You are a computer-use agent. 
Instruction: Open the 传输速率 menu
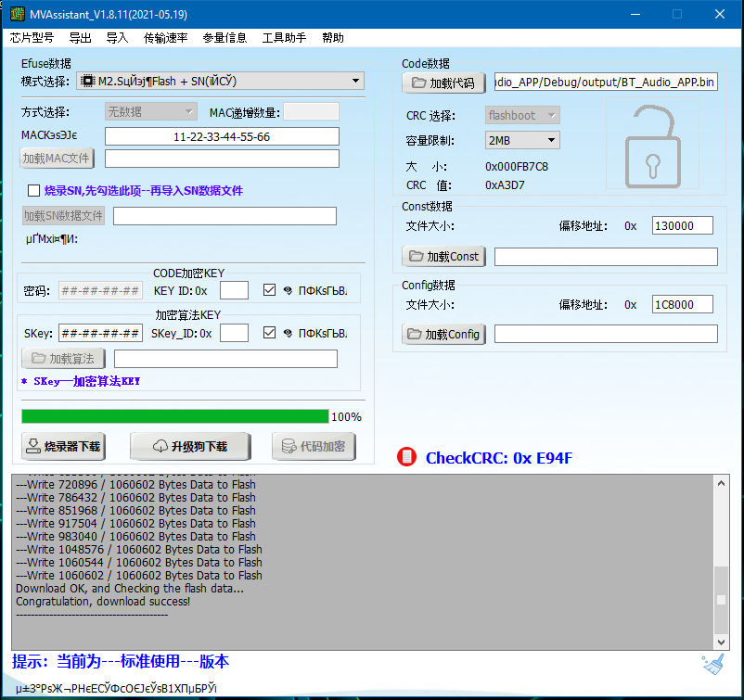point(165,38)
